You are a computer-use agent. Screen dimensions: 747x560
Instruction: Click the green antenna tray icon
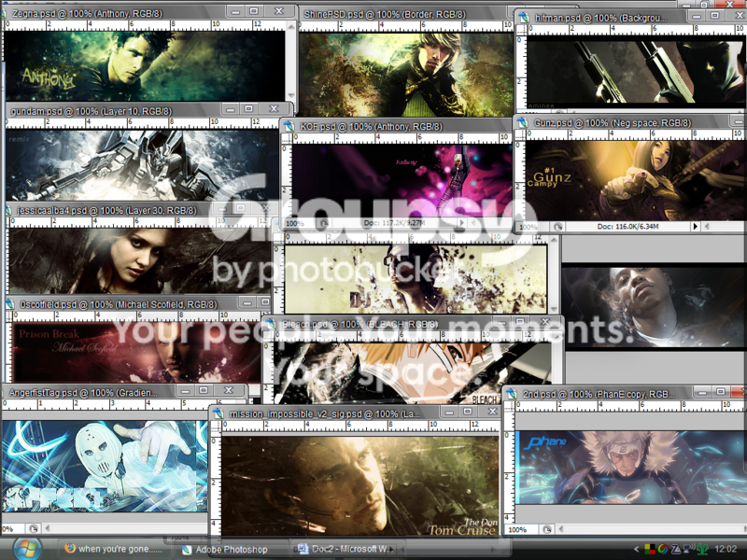(702, 549)
